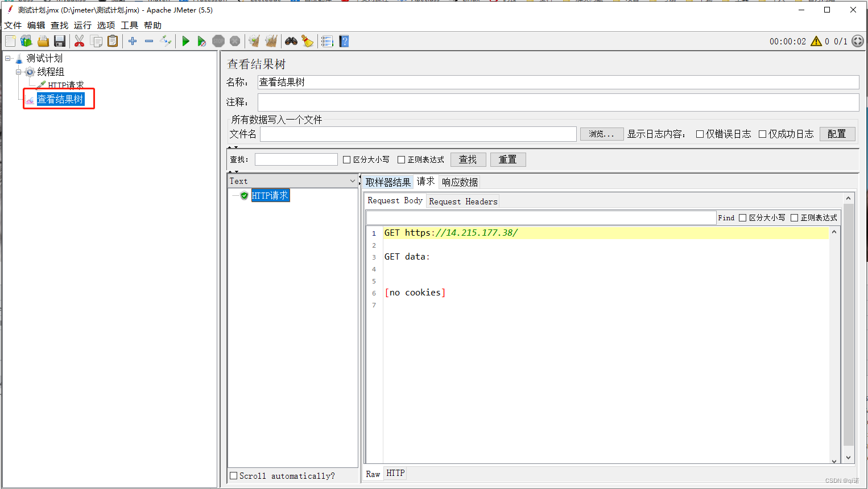Check 区分大小写 beside Find field
The width and height of the screenshot is (868, 489).
[x=742, y=218]
